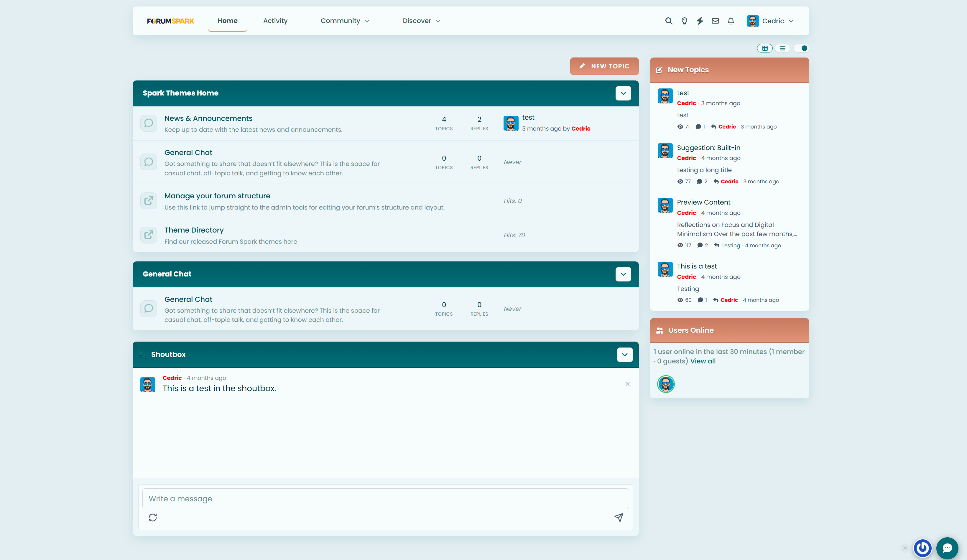The width and height of the screenshot is (967, 560).
Task: Switch to table forum view icon
Action: click(765, 48)
